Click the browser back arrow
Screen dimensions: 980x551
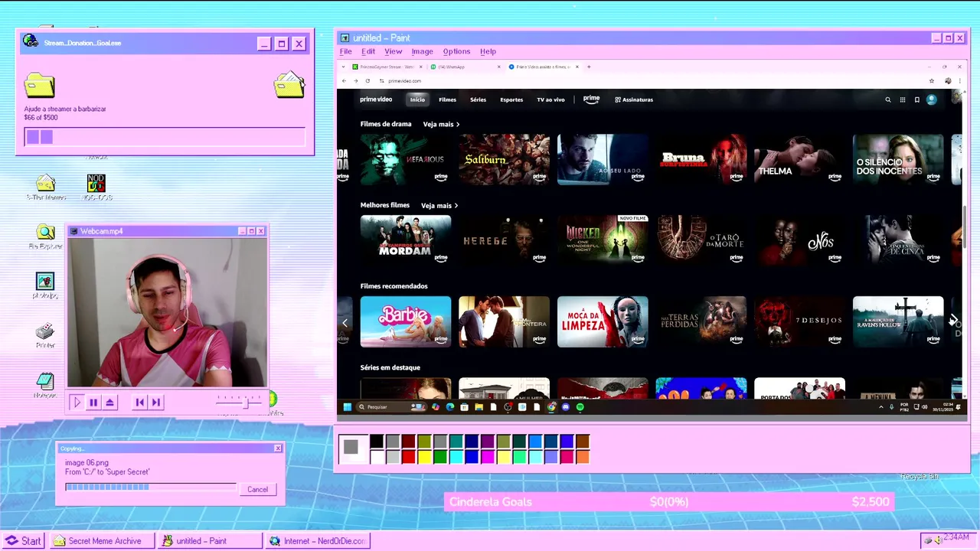coord(344,80)
